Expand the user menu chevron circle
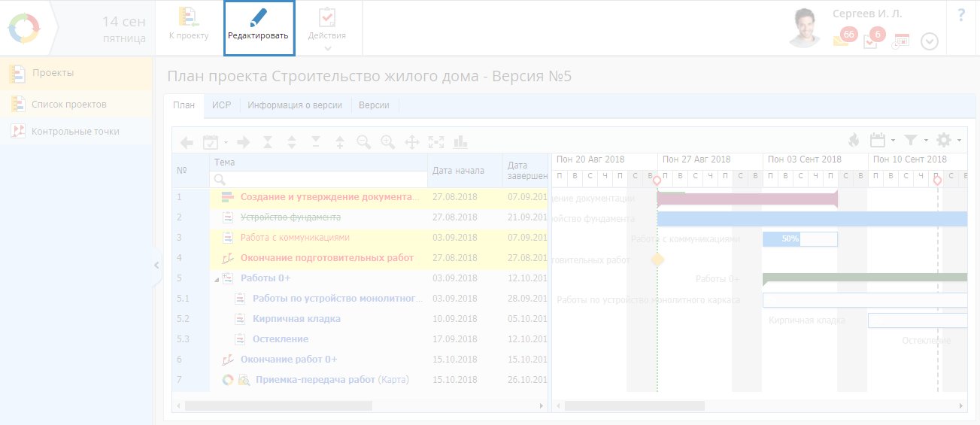The image size is (980, 425). point(930,41)
